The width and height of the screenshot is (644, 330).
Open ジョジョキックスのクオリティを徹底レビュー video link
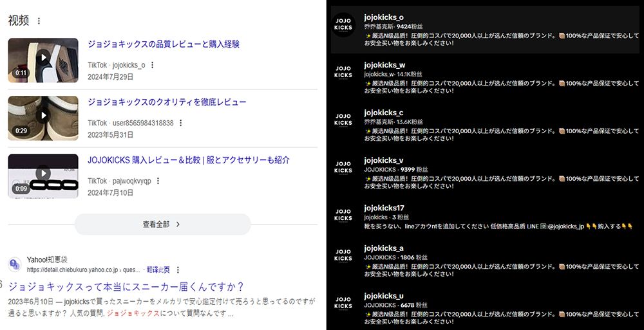coord(167,102)
